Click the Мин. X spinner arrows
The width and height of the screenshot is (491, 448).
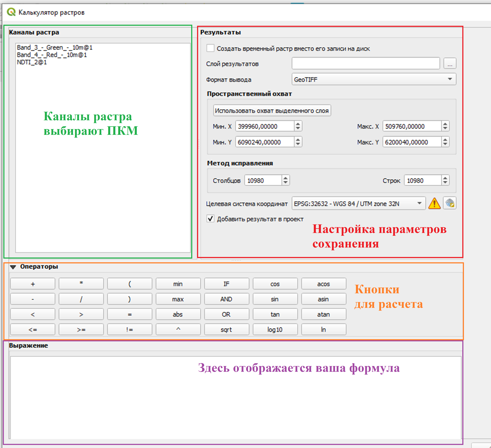[x=298, y=126]
